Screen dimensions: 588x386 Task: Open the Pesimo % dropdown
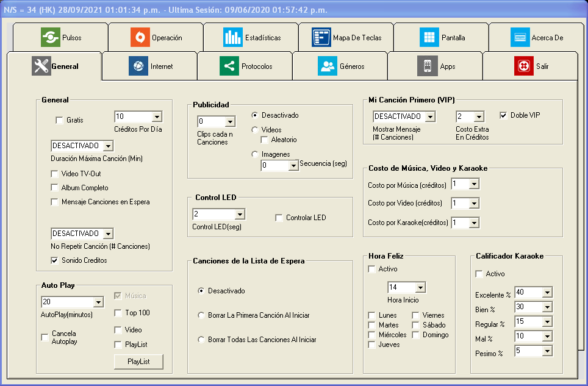[548, 351]
